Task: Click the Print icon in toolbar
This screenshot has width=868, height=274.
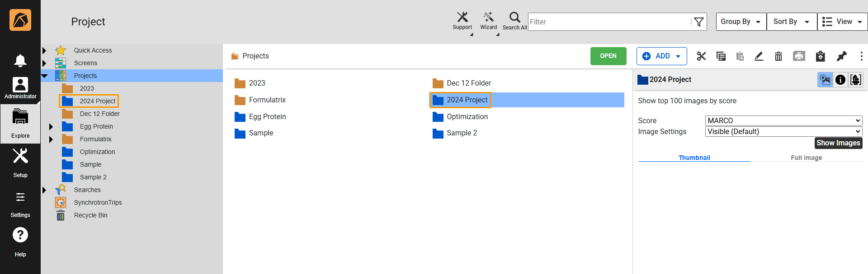Action: tap(799, 56)
